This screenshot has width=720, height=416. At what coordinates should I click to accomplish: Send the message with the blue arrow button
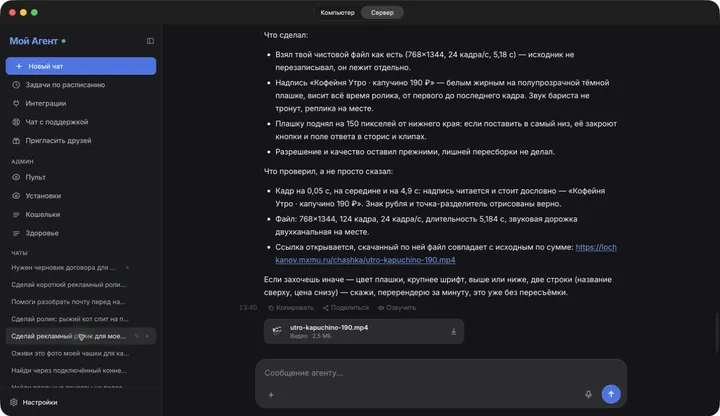click(x=611, y=394)
